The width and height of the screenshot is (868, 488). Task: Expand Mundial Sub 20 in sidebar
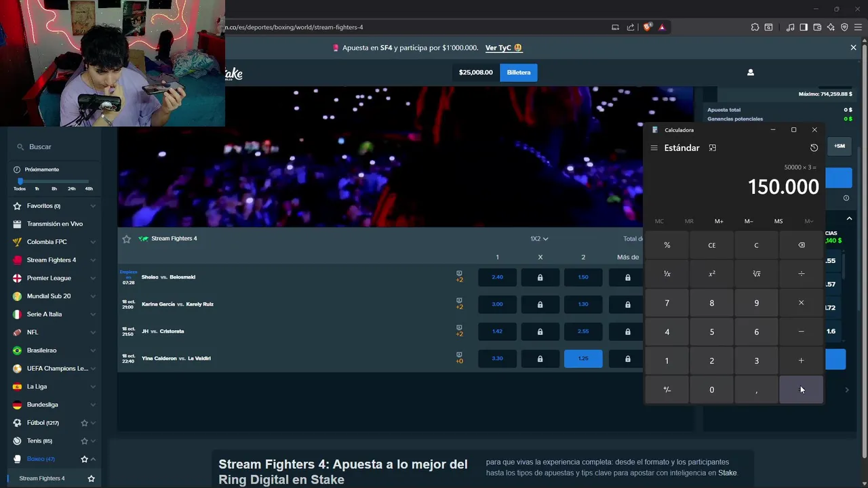93,296
